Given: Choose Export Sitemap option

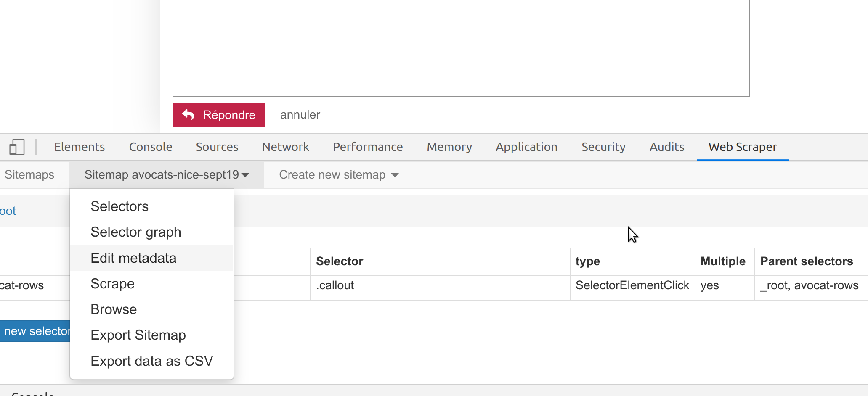Looking at the screenshot, I should click(138, 335).
